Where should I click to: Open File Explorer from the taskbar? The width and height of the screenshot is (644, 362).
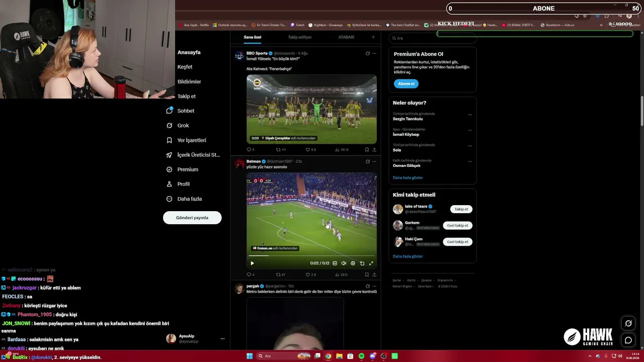tap(339, 356)
